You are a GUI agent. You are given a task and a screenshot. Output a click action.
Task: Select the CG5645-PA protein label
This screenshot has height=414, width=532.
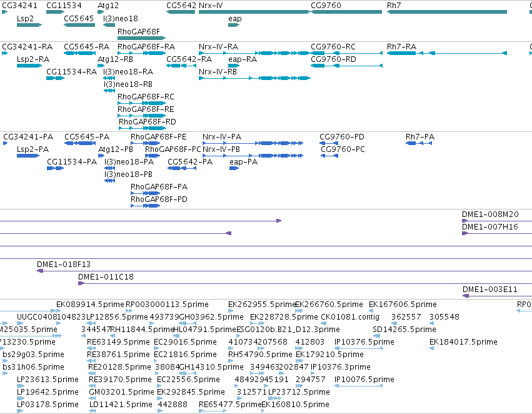[x=87, y=137]
